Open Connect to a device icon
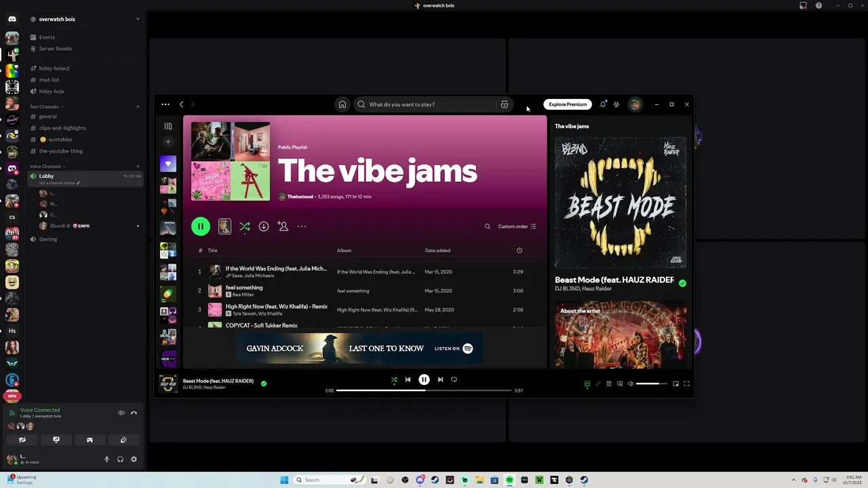The height and width of the screenshot is (488, 868). click(620, 384)
